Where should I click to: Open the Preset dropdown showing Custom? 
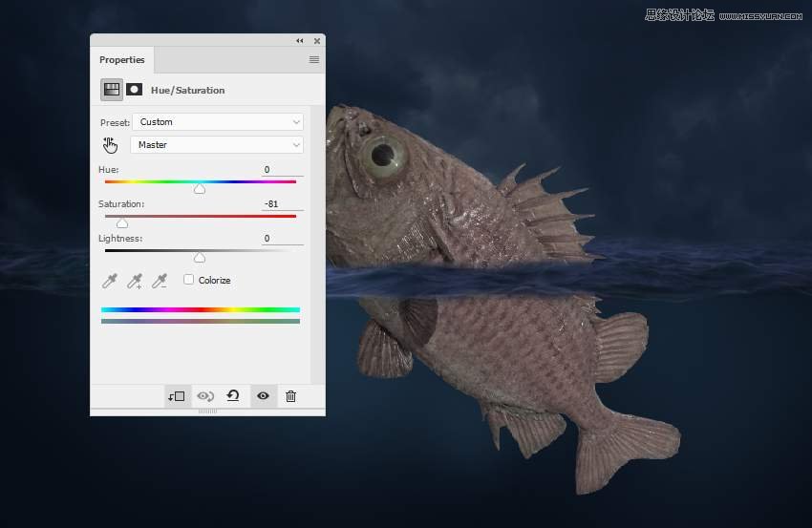coord(217,122)
